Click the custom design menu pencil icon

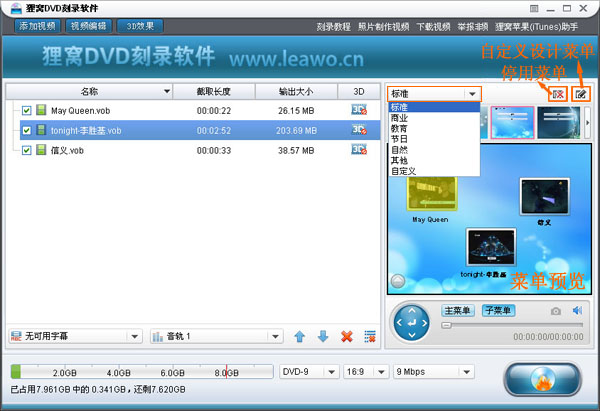(581, 94)
